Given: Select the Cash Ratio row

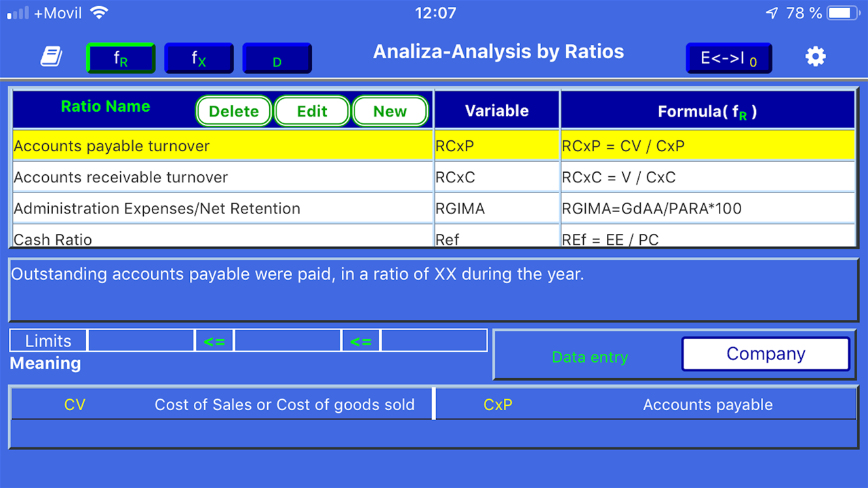Looking at the screenshot, I should point(434,237).
